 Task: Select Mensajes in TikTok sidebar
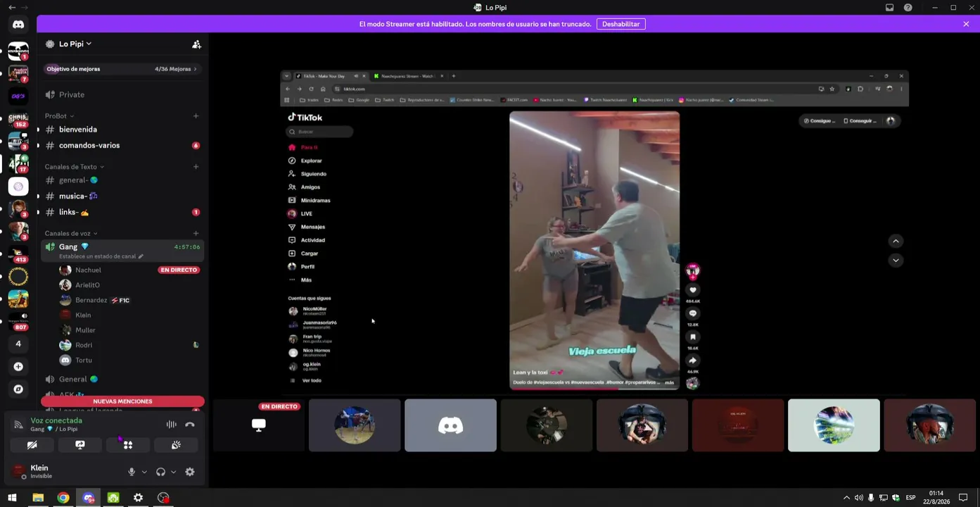click(312, 227)
